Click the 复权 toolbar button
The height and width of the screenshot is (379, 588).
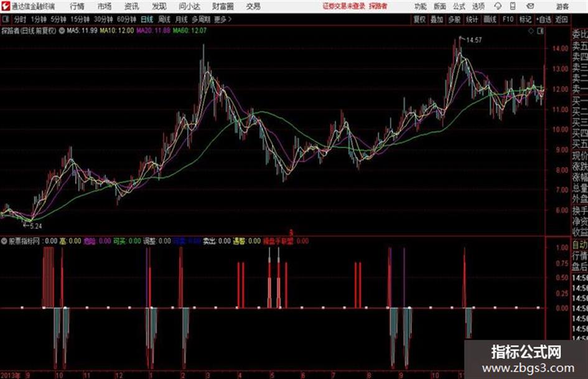tap(419, 19)
